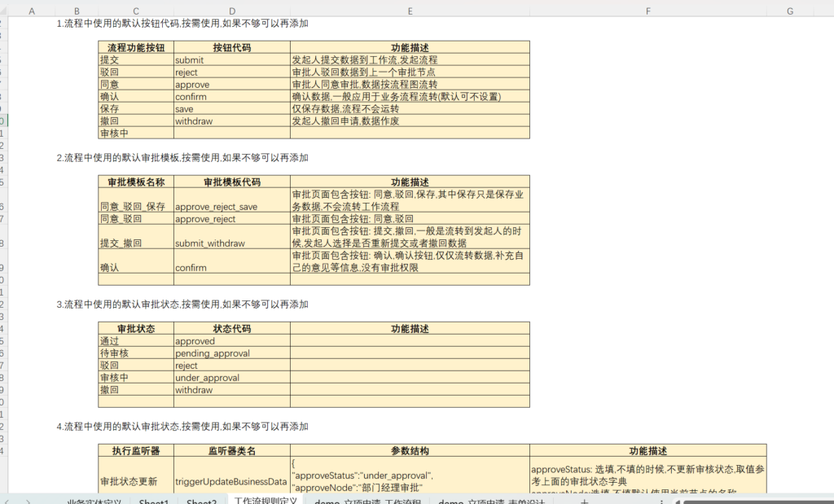The image size is (834, 504).
Task: Switch to the Sheet2 tab
Action: (202, 502)
